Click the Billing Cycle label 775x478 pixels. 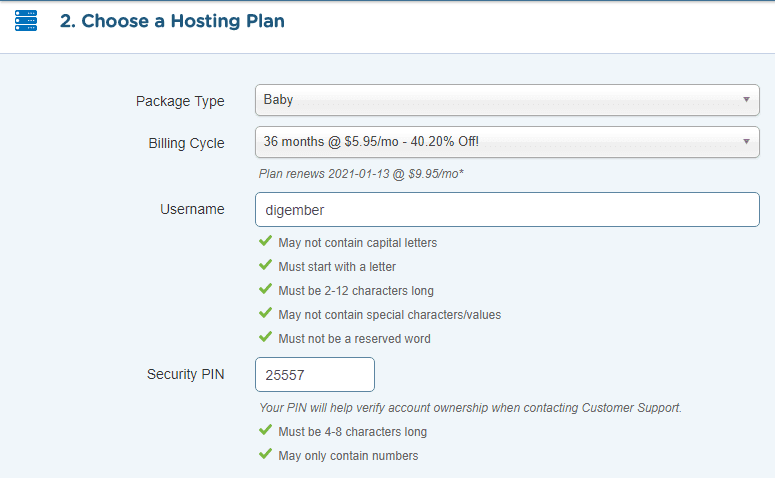186,143
